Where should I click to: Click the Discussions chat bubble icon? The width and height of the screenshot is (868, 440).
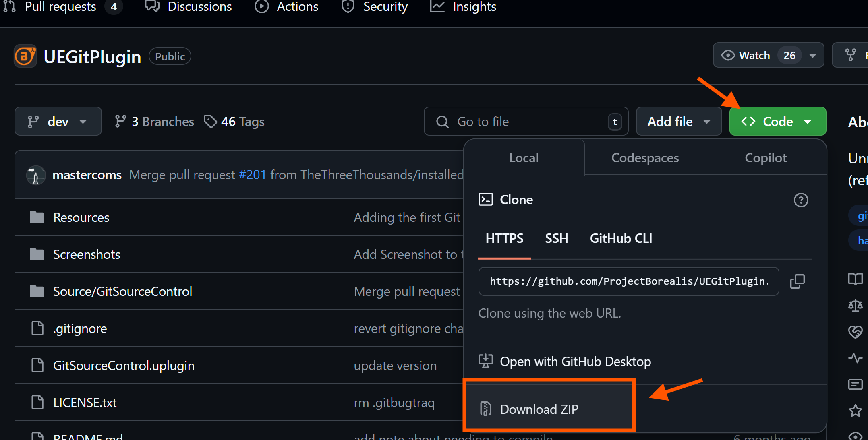(152, 6)
